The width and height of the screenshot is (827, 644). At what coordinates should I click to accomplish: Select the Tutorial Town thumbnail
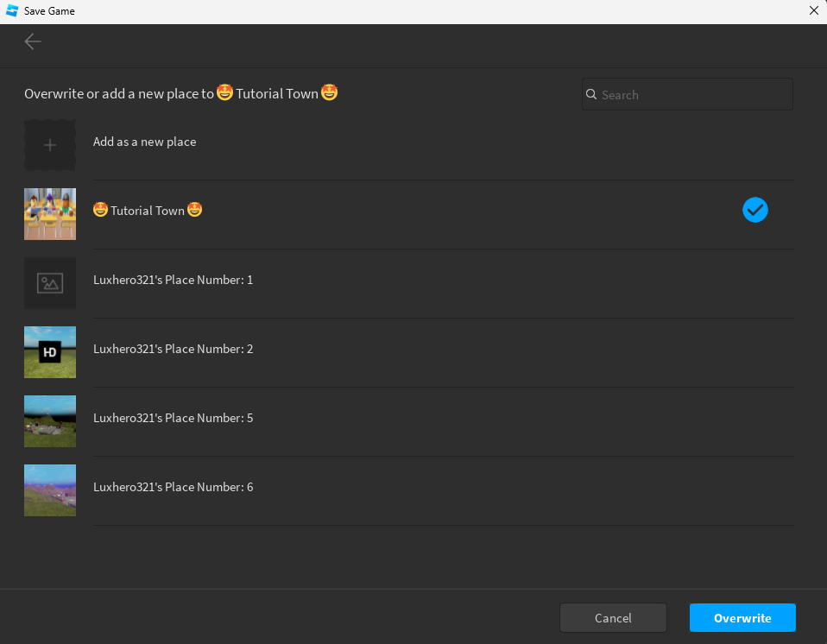tap(50, 214)
